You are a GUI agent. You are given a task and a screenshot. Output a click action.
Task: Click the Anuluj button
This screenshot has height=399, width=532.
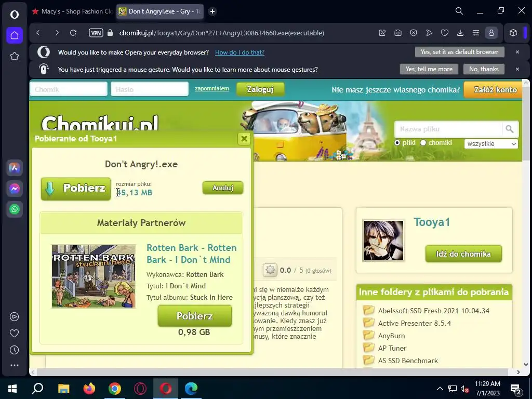[223, 188]
